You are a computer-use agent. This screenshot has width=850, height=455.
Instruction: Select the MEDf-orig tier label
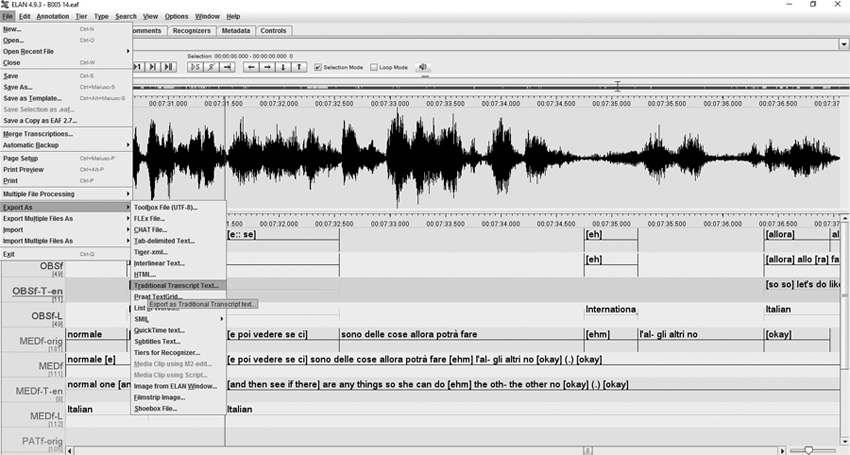coord(41,341)
